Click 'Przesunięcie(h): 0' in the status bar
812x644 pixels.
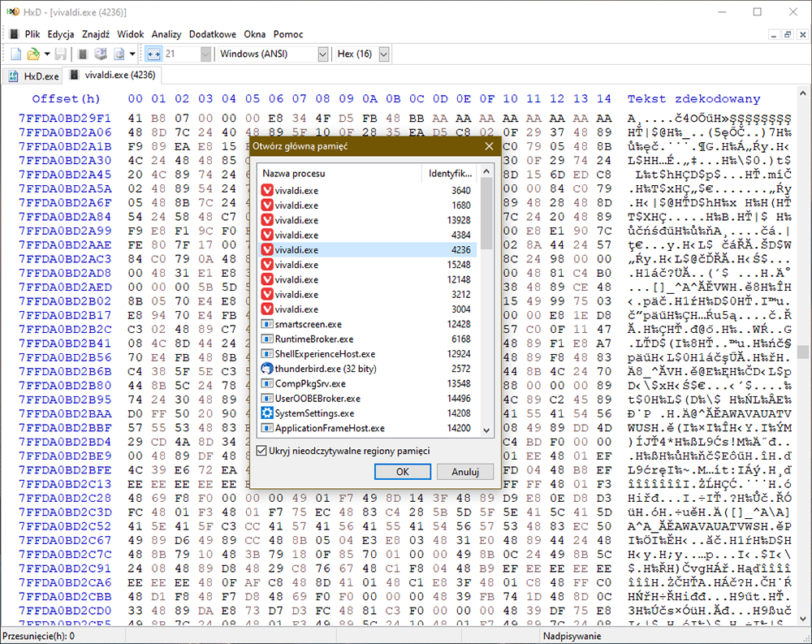[38, 636]
